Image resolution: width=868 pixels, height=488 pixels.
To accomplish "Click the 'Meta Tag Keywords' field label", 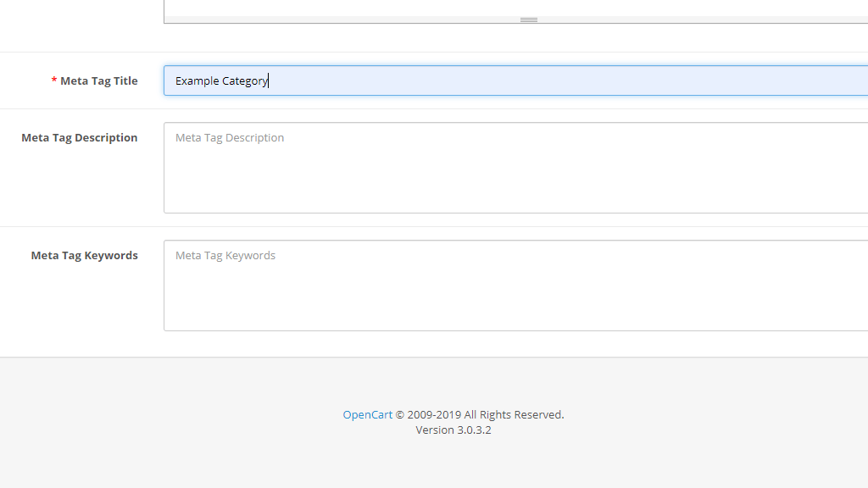I will tap(84, 255).
